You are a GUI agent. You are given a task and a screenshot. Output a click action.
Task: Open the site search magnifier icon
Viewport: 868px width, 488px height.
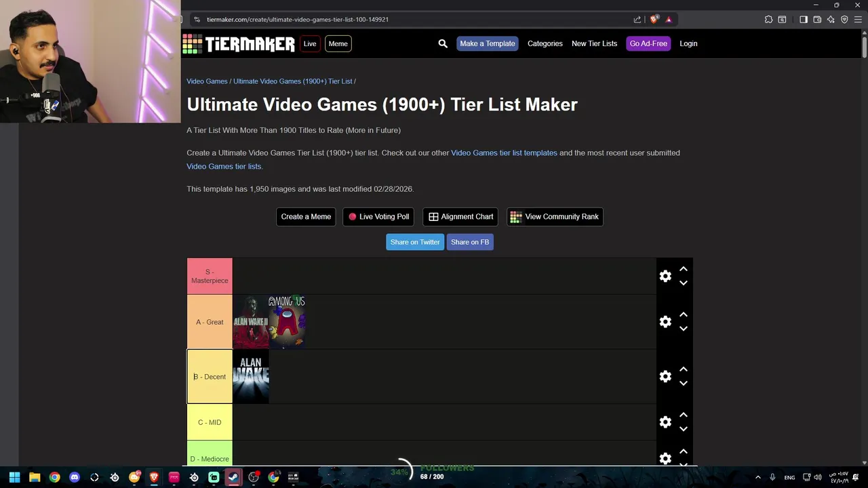pos(443,43)
